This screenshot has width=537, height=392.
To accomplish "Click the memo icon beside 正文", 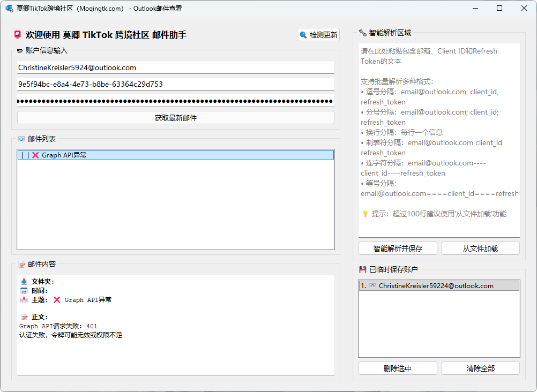I will (24, 317).
